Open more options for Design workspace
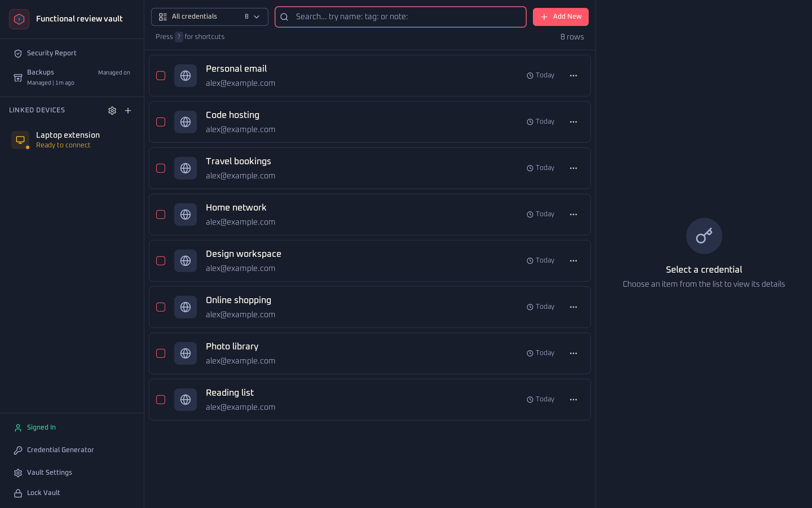The height and width of the screenshot is (508, 812). click(x=573, y=261)
